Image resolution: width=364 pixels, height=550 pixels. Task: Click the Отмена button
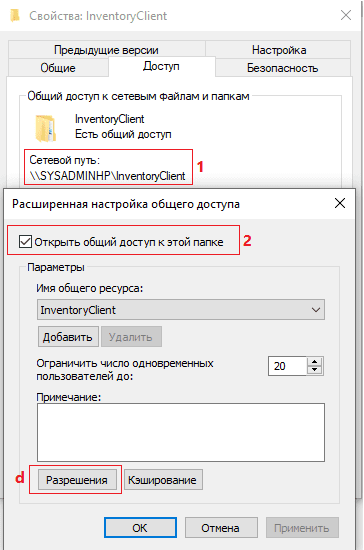221,528
